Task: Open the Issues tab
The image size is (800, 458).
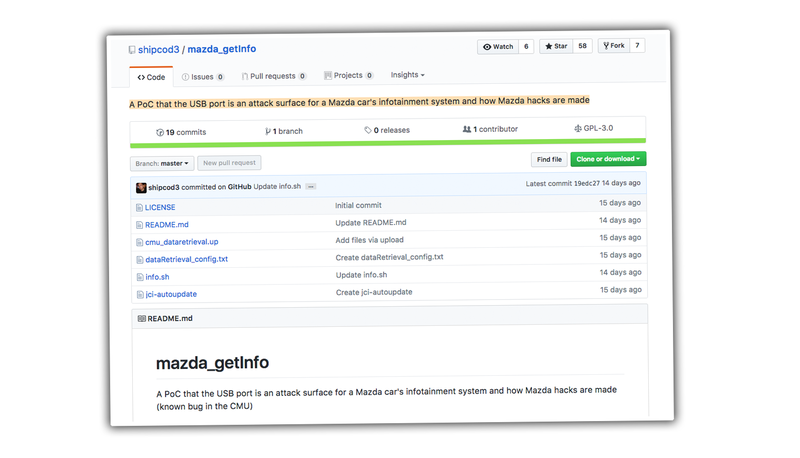Action: (x=203, y=77)
